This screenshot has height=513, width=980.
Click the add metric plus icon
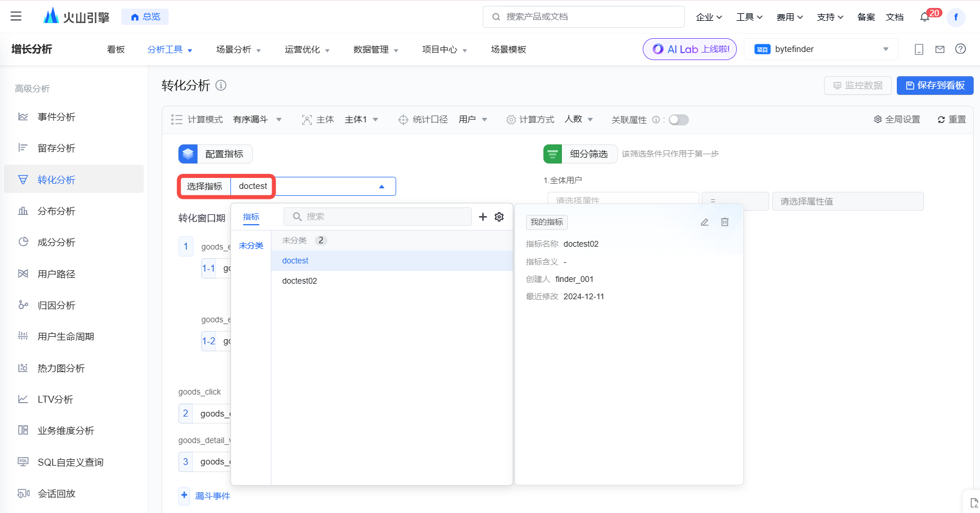483,217
